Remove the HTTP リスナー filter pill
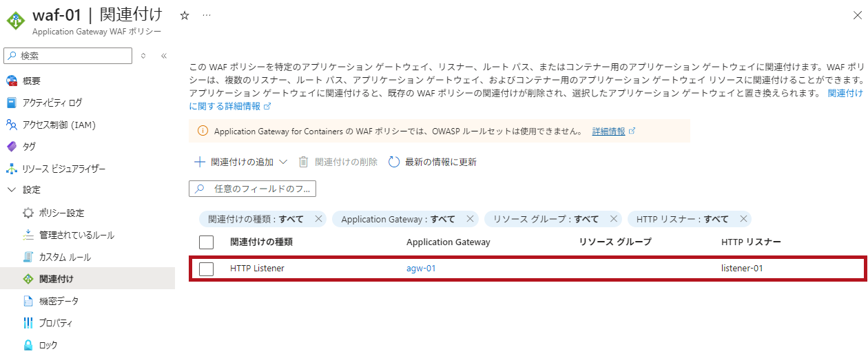The width and height of the screenshot is (868, 356). (x=743, y=219)
